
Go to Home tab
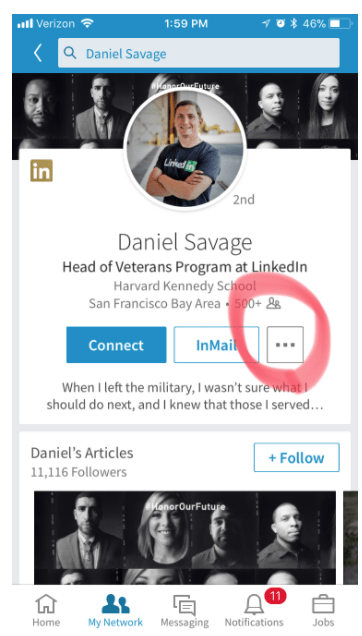pos(46,610)
